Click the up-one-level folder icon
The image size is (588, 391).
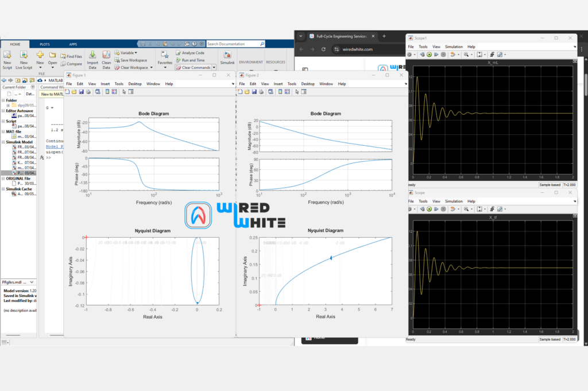pyautogui.click(x=18, y=80)
